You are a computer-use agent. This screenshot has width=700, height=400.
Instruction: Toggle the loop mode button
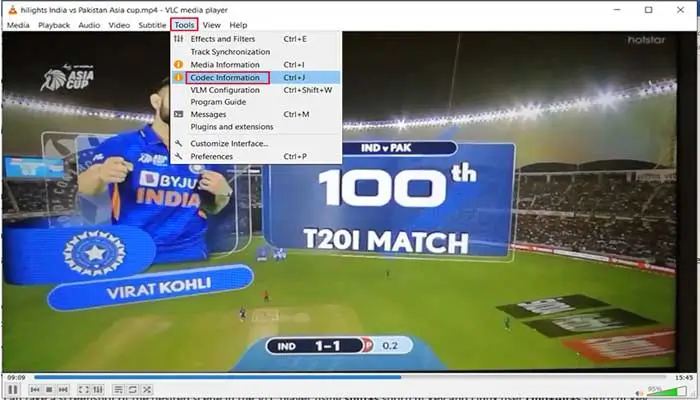point(131,389)
